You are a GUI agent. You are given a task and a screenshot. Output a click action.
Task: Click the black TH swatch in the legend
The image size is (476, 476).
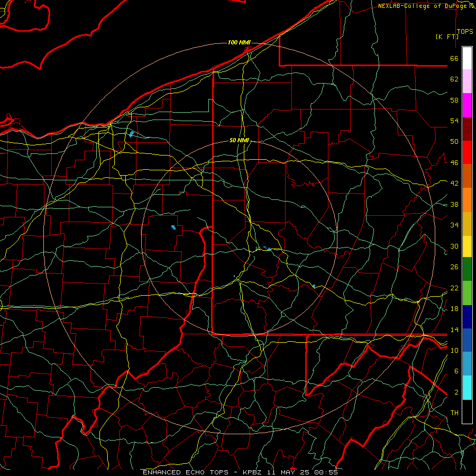pos(467,411)
